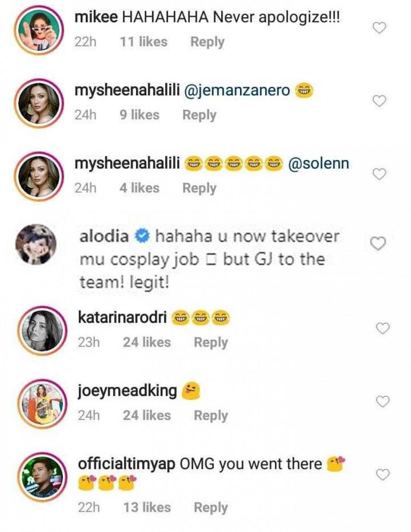Reply to officialtimyap's comment

[x=210, y=507]
